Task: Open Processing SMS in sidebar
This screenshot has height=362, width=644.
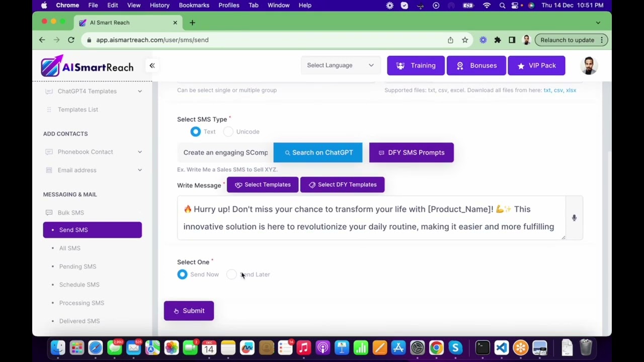Action: [x=82, y=303]
